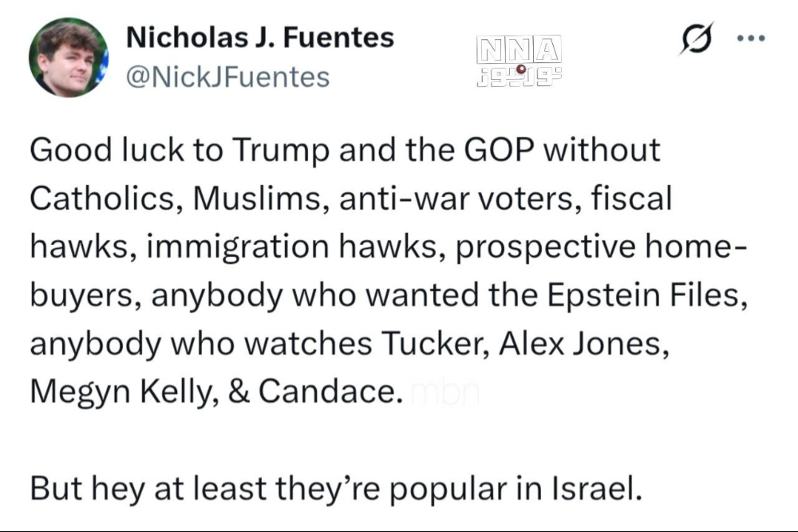Image resolution: width=798 pixels, height=532 pixels.
Task: Open the three-dot more options menu
Action: pos(751,38)
